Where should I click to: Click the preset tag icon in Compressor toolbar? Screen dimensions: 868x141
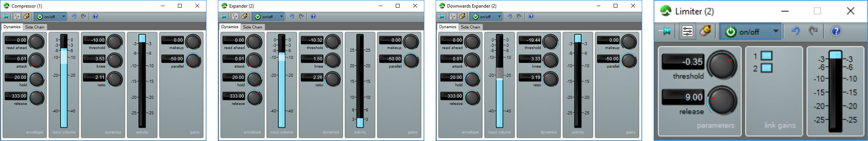coord(26,16)
